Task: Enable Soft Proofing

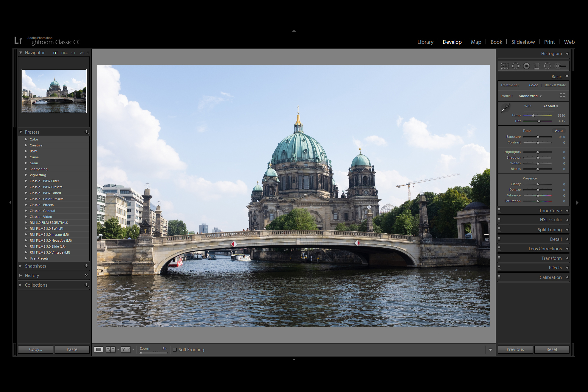Action: point(175,349)
